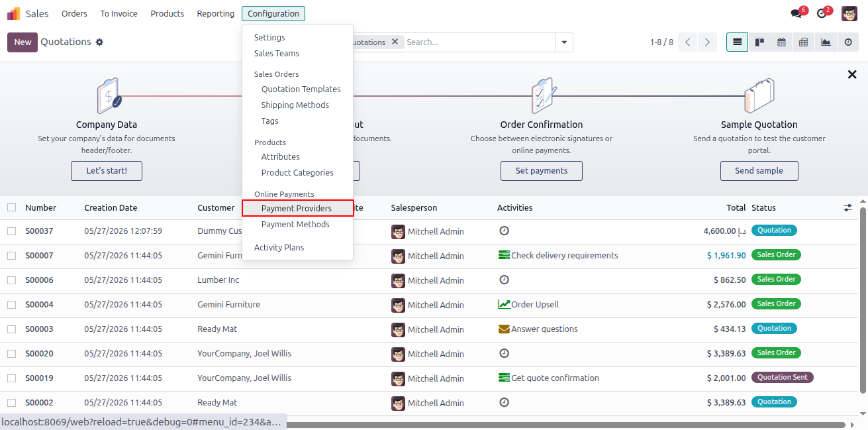868x430 pixels.
Task: Open the Reporting menu
Action: (x=216, y=13)
